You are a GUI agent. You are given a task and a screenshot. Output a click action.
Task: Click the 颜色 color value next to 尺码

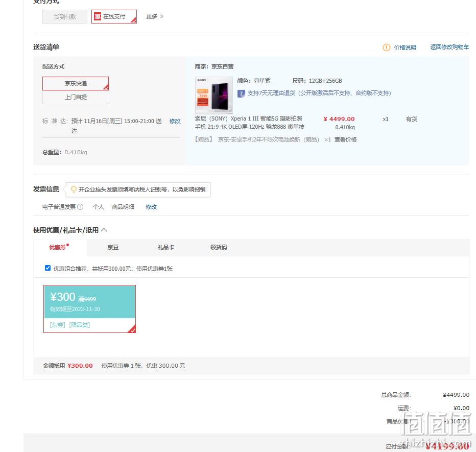(262, 81)
